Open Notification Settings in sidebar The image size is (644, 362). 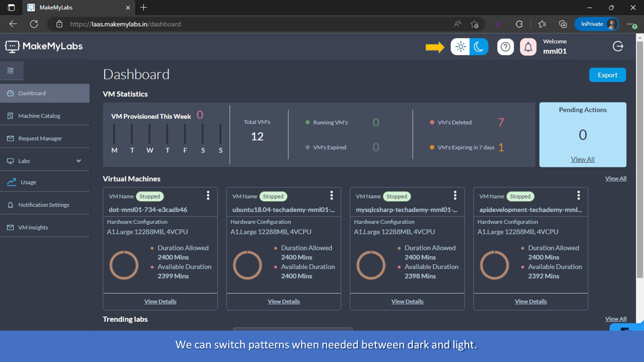45,205
